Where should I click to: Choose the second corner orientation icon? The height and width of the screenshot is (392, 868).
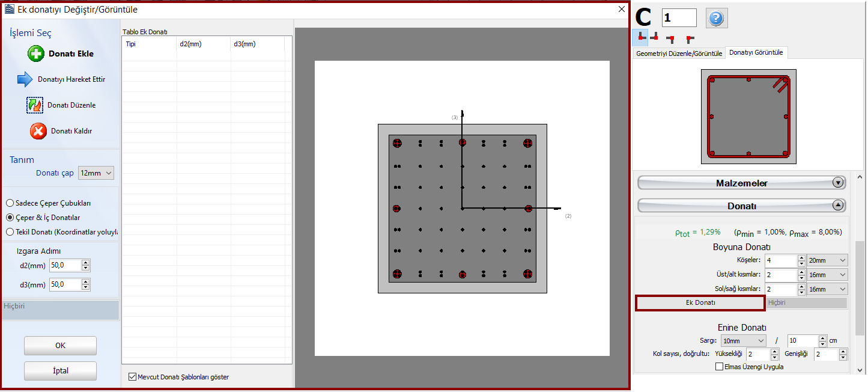[654, 38]
